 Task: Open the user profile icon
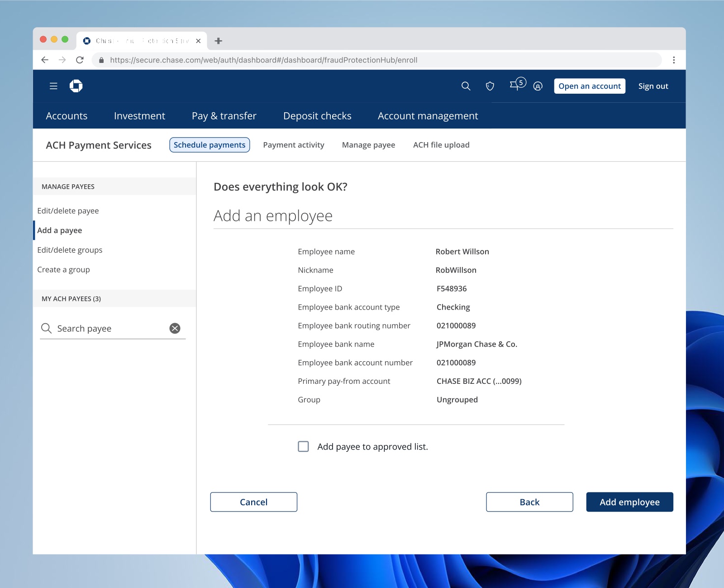(538, 86)
